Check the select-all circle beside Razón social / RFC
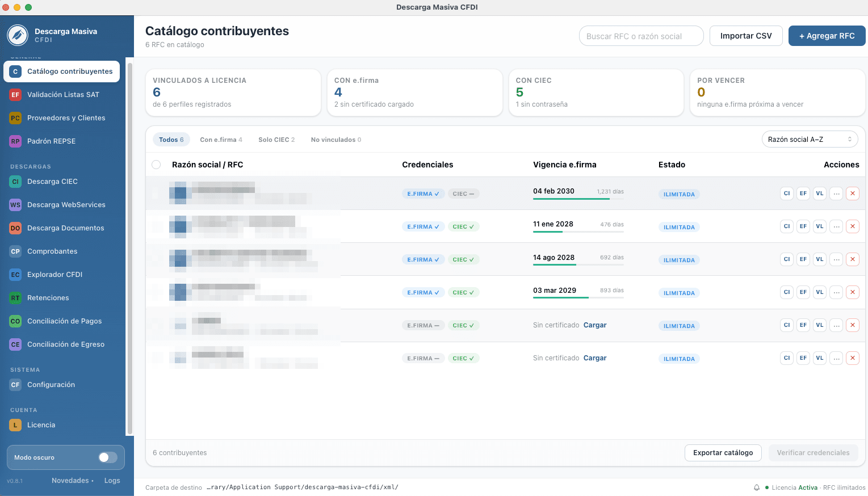Image resolution: width=868 pixels, height=496 pixels. [157, 165]
